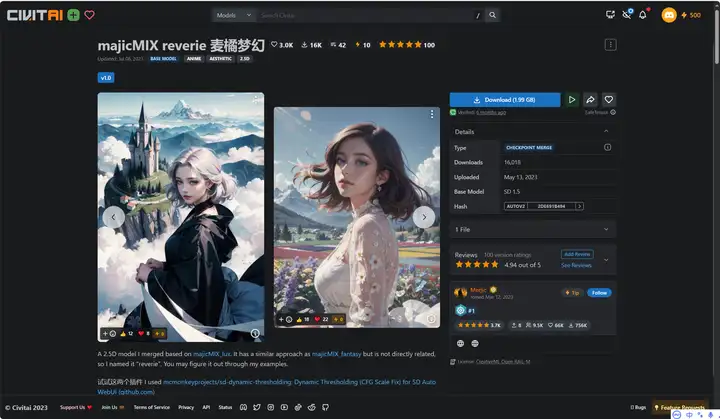Screen dimensions: 720x419
Task: Click Download (1.99 GB) button
Action: (x=505, y=100)
